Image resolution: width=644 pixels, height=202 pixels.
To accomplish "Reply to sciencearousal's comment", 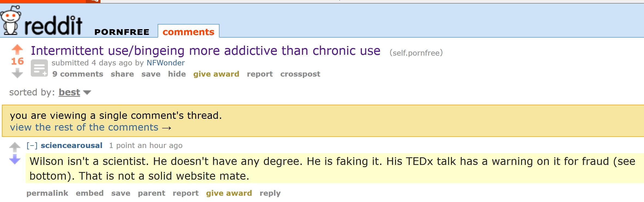I will 270,193.
